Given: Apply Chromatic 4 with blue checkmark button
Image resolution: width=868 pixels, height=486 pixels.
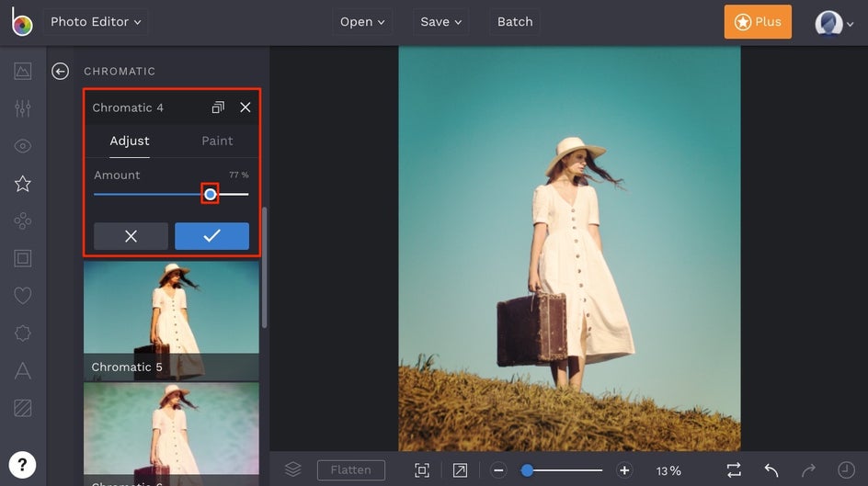Looking at the screenshot, I should [x=211, y=236].
